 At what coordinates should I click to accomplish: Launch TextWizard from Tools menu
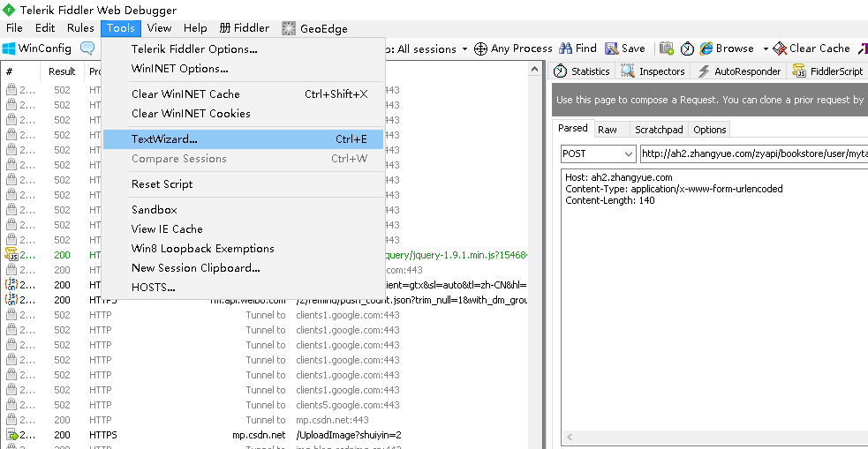click(x=243, y=139)
